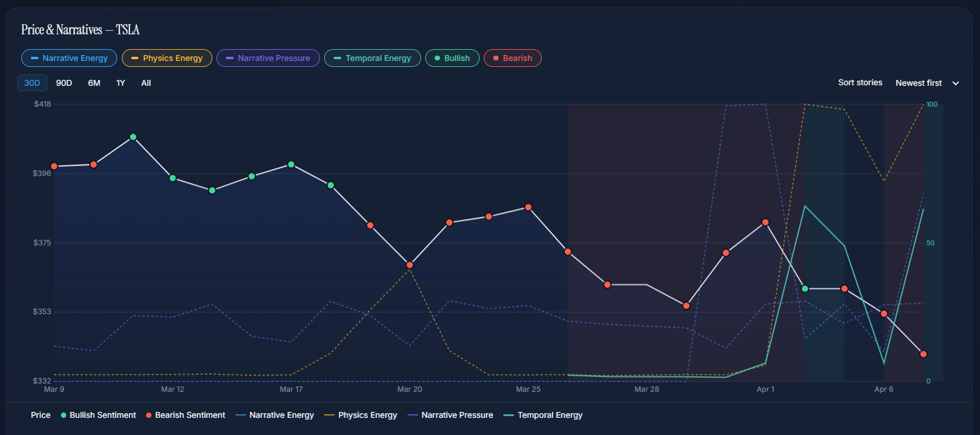Click the Temporal Energy legend entry

pyautogui.click(x=543, y=415)
